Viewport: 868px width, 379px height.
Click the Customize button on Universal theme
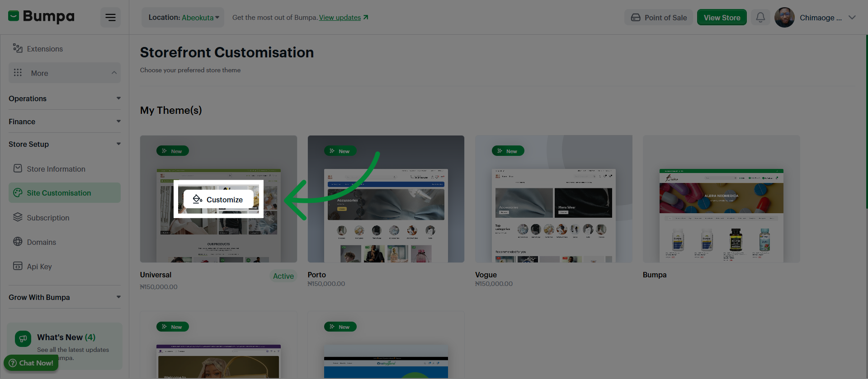[x=218, y=199]
